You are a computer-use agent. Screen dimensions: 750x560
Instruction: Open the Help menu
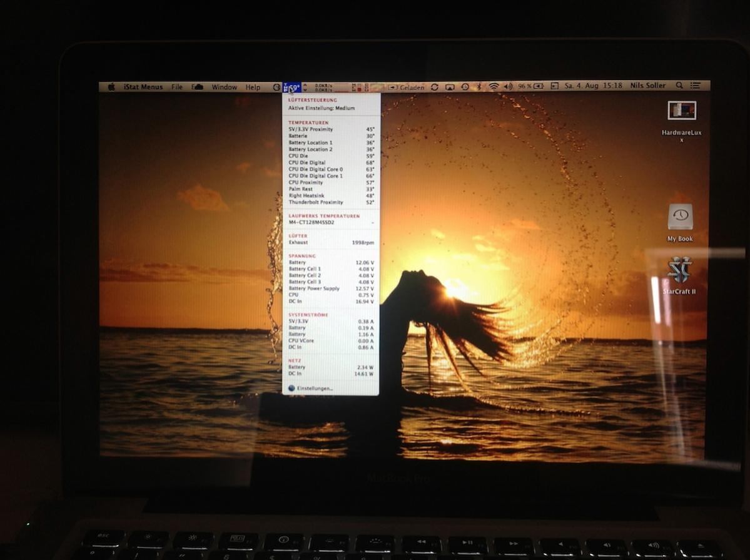[x=253, y=87]
